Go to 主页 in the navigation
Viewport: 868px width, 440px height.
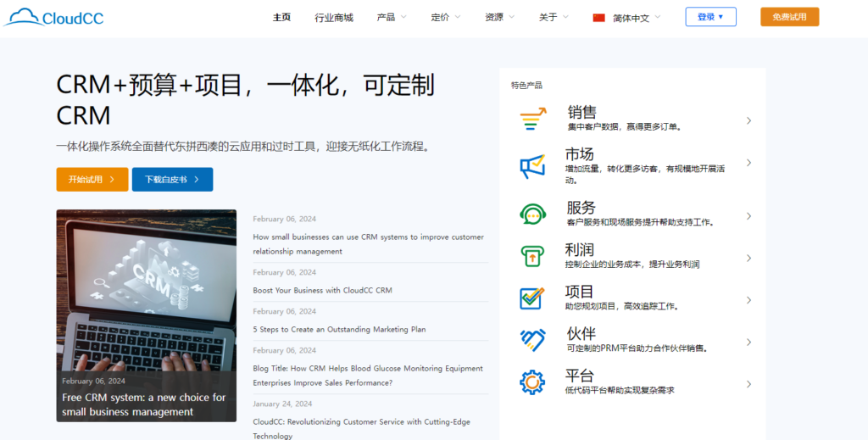pyautogui.click(x=281, y=17)
